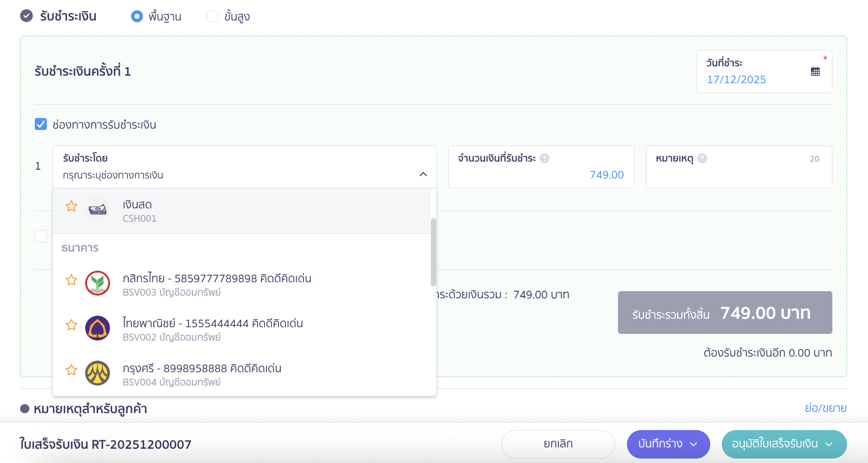868x463 pixels.
Task: Click the กสิกรไทย bank logo
Action: pyautogui.click(x=98, y=283)
